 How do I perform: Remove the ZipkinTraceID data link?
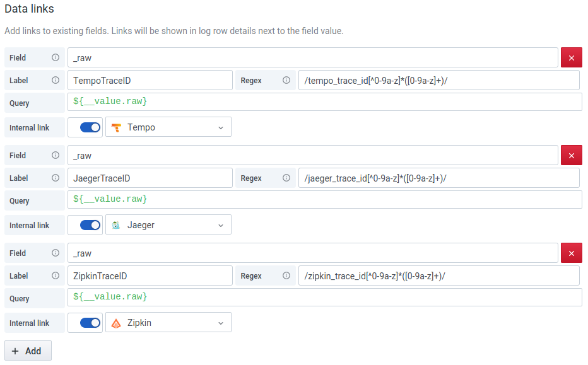pos(572,253)
